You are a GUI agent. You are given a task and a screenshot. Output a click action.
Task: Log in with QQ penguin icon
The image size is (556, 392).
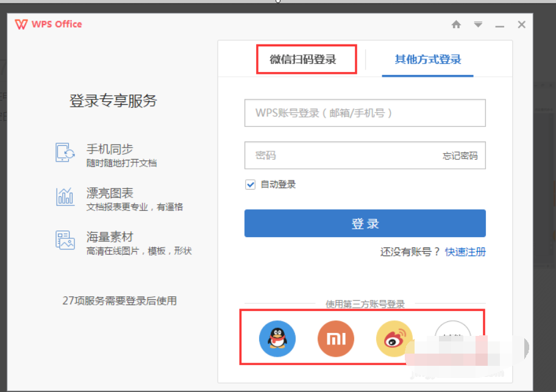[277, 338]
